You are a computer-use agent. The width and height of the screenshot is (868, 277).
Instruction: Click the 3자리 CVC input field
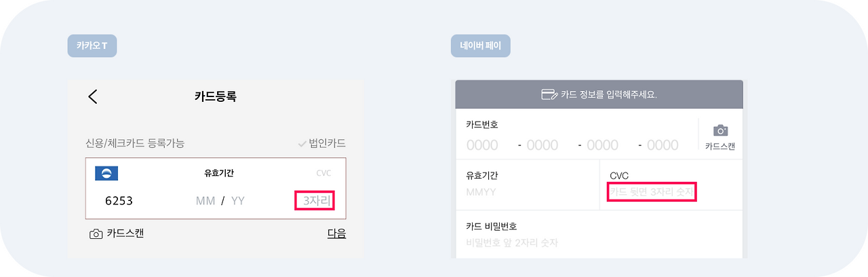pyautogui.click(x=315, y=201)
